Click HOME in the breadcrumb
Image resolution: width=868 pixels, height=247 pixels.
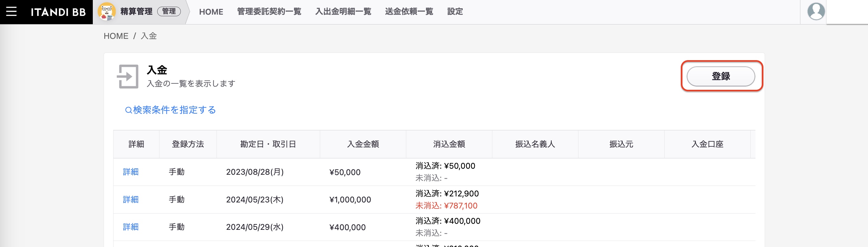[x=116, y=36]
